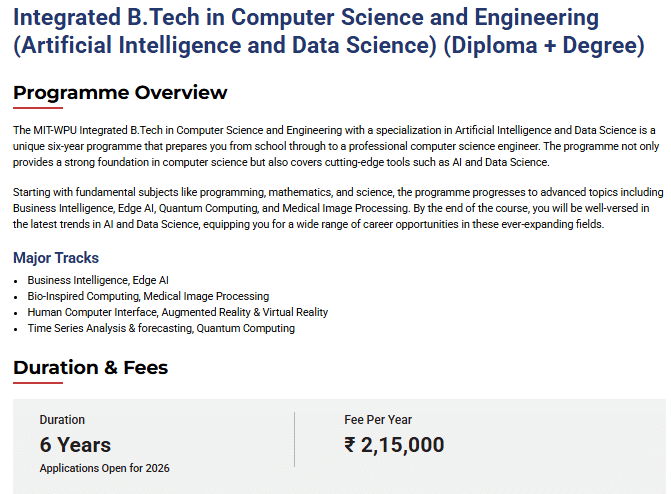Click the Major Tracks subheading
The height and width of the screenshot is (494, 671).
coord(56,259)
